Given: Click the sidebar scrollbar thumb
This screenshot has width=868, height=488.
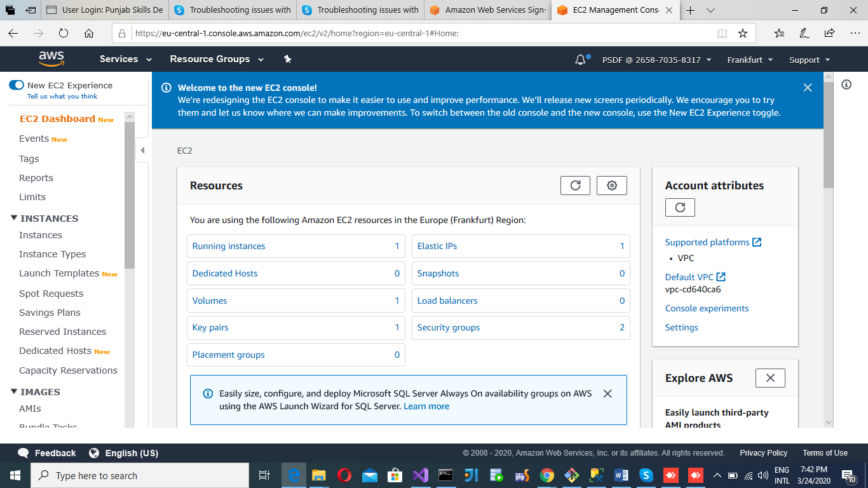Looking at the screenshot, I should 130,195.
